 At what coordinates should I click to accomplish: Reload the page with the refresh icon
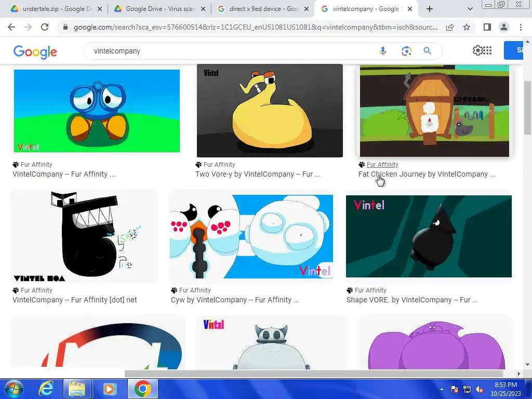point(45,27)
